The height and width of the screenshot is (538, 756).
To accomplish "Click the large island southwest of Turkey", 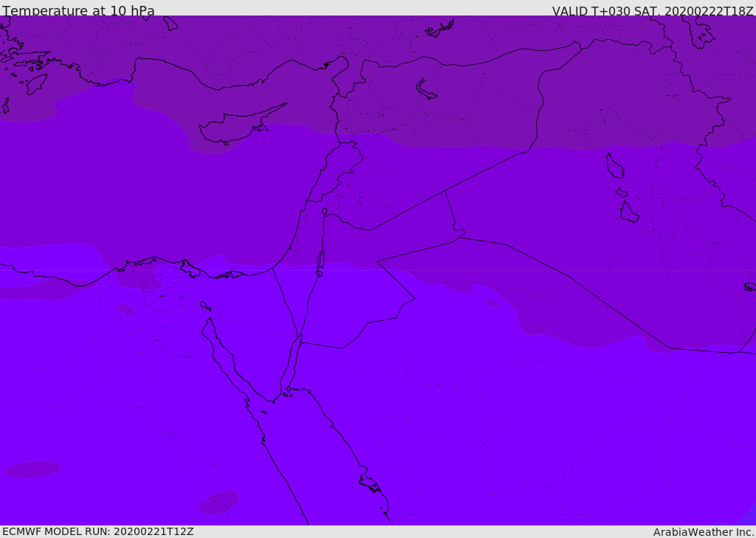I will click(37, 83).
